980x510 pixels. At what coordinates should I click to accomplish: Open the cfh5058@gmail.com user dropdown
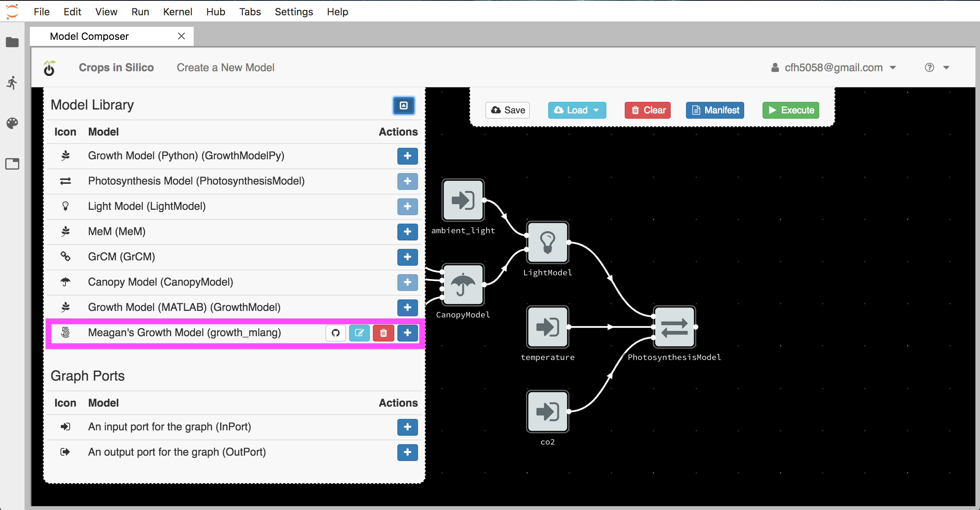tap(833, 68)
